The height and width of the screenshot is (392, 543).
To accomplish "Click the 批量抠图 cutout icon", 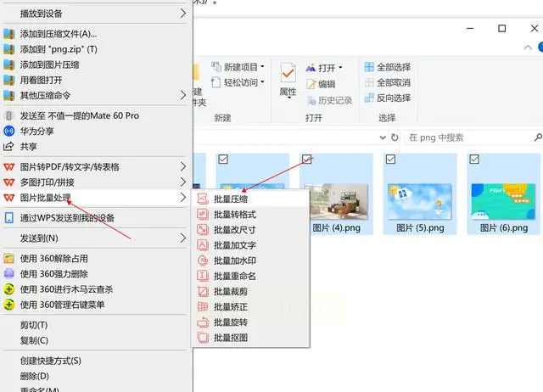I will (x=203, y=338).
